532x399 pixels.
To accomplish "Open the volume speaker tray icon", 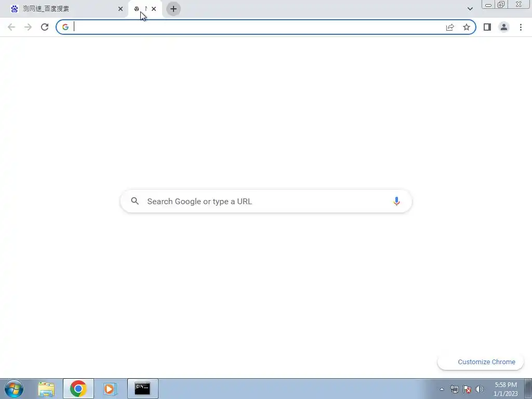I will (x=480, y=389).
